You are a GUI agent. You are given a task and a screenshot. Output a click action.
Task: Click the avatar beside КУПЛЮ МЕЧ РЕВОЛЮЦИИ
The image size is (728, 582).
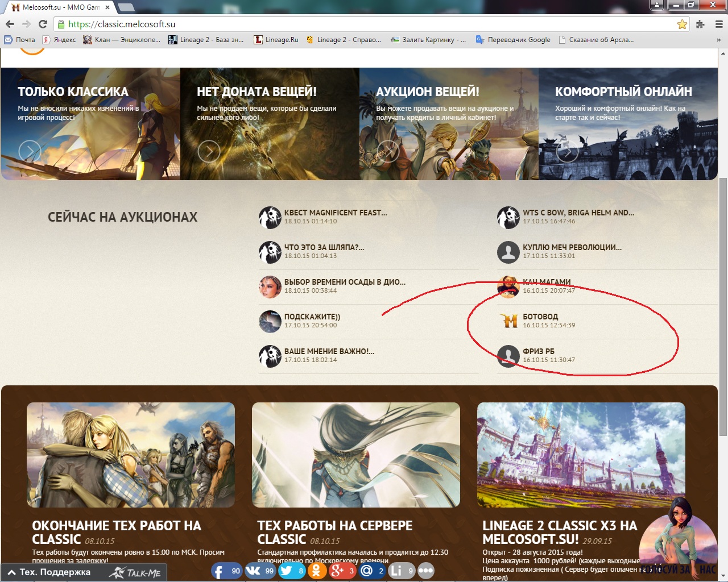[x=508, y=252]
